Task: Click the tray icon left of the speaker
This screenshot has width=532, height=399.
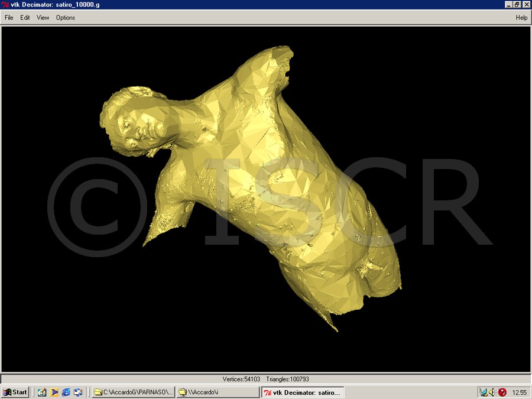Action: [x=484, y=392]
